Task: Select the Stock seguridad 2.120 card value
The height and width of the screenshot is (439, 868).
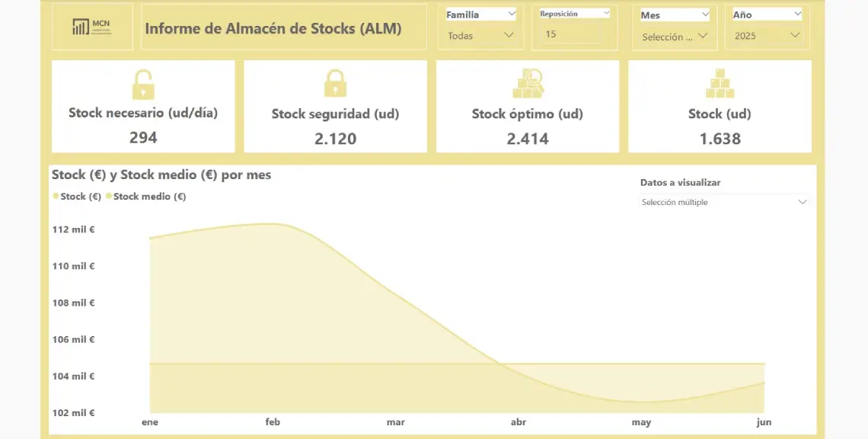Action: (x=335, y=139)
